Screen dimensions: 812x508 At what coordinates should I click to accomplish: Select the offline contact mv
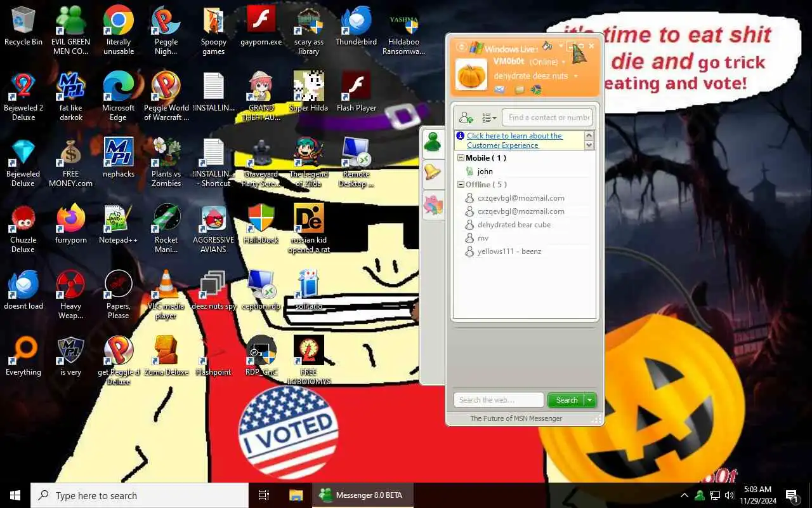pyautogui.click(x=483, y=238)
